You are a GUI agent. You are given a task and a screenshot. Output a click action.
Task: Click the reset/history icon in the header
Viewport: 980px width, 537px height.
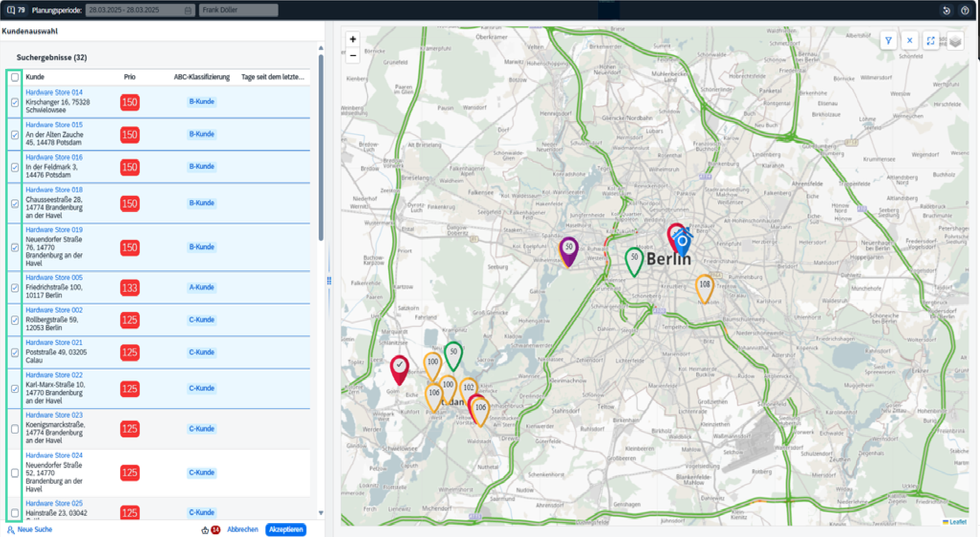click(x=946, y=10)
